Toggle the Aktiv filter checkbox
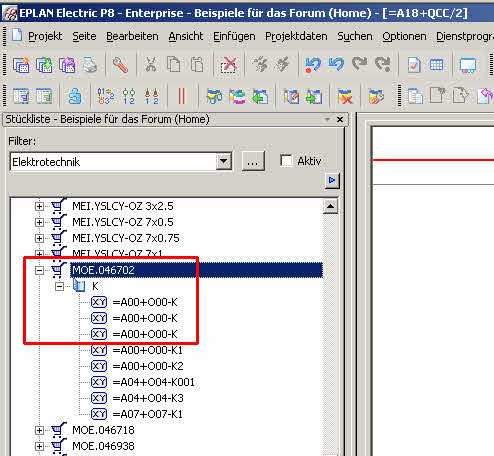 pos(286,161)
